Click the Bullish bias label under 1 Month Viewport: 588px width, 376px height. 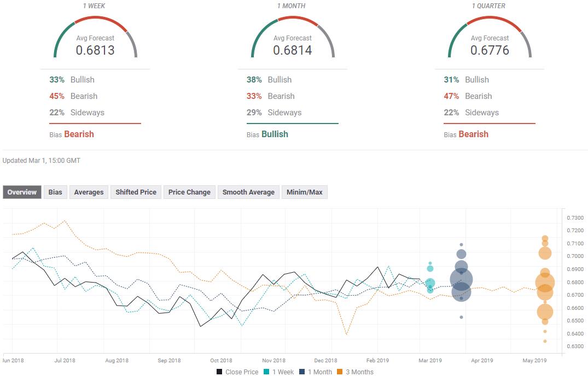pos(275,134)
